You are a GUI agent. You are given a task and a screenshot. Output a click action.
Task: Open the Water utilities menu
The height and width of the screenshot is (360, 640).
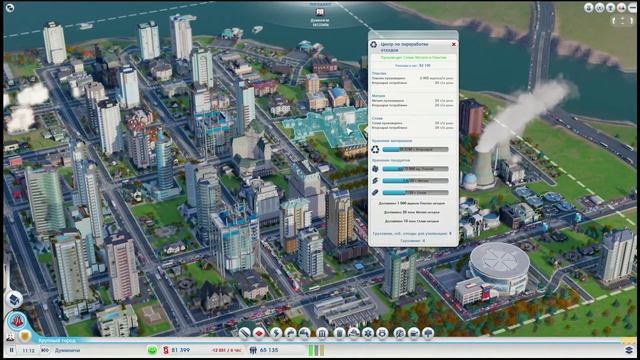click(x=290, y=333)
